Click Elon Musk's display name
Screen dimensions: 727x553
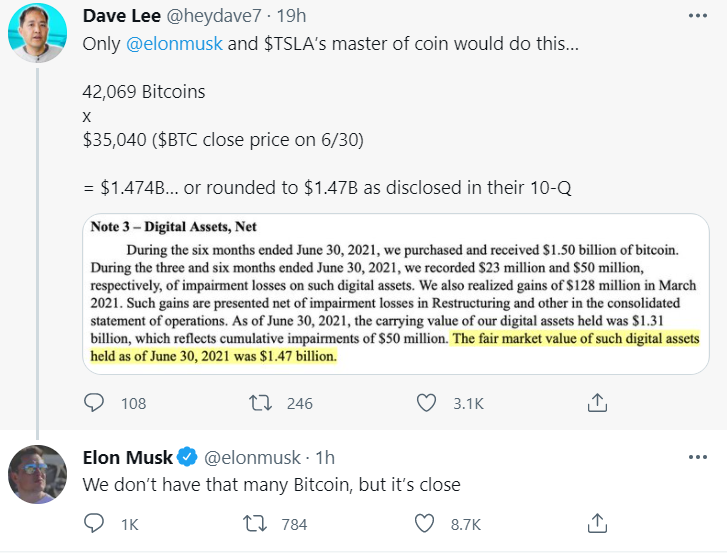(x=127, y=458)
